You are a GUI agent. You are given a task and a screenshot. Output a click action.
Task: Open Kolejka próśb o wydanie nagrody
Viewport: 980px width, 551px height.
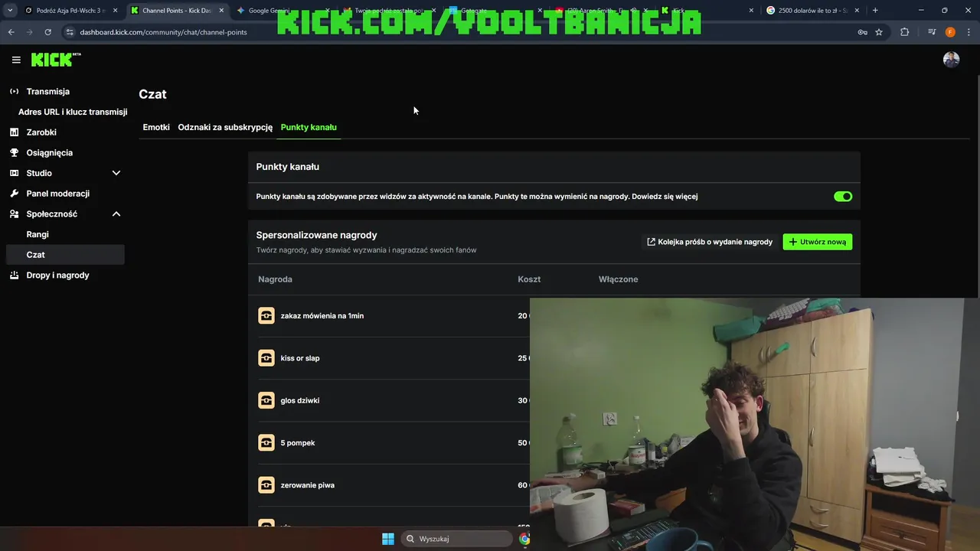click(x=710, y=242)
